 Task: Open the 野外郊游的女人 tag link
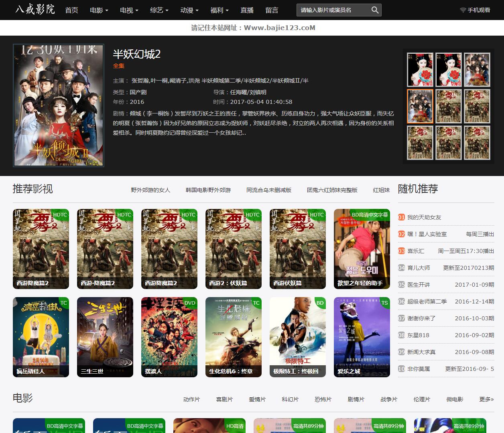[150, 190]
